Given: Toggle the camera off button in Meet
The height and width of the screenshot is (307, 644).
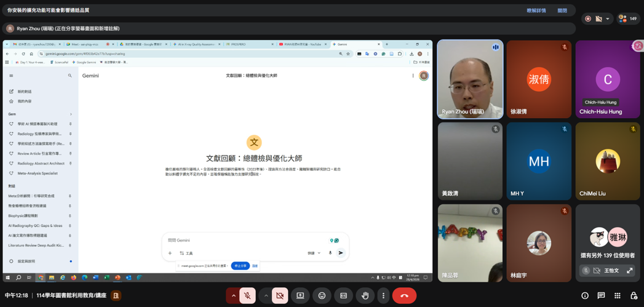Looking at the screenshot, I should (x=280, y=295).
